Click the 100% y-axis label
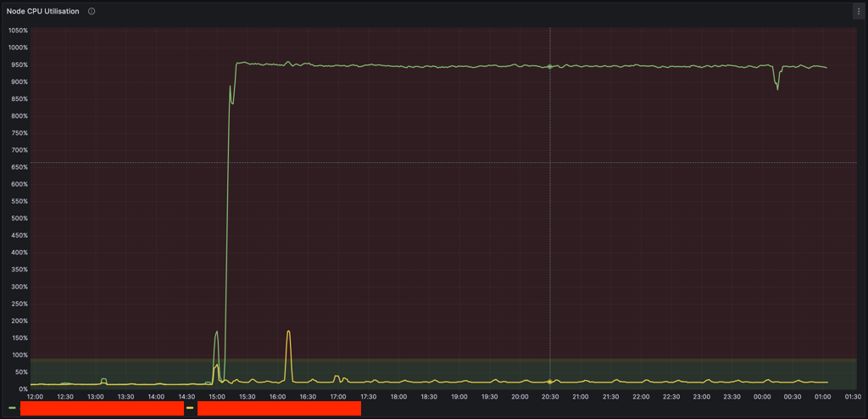The height and width of the screenshot is (419, 868). 19,355
